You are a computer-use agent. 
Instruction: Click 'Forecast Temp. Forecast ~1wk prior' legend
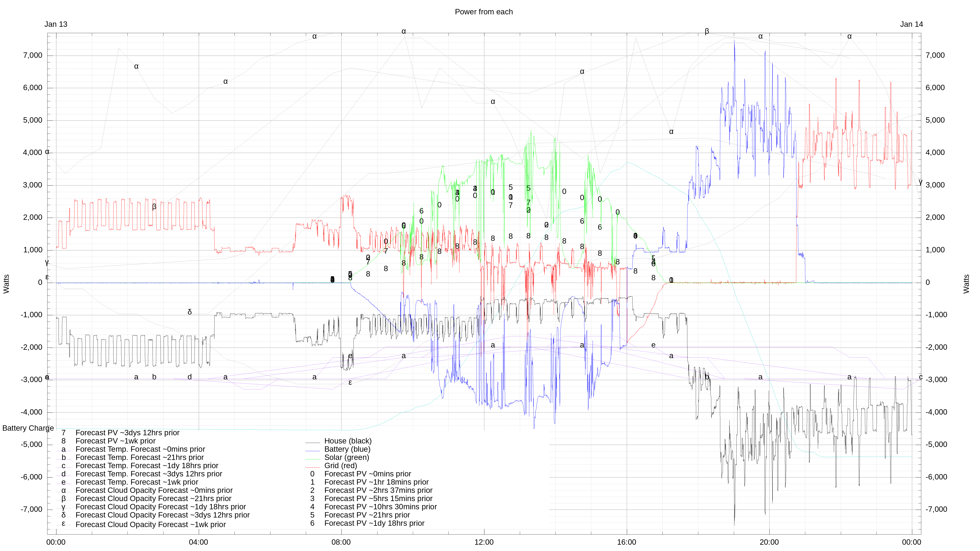(x=137, y=482)
